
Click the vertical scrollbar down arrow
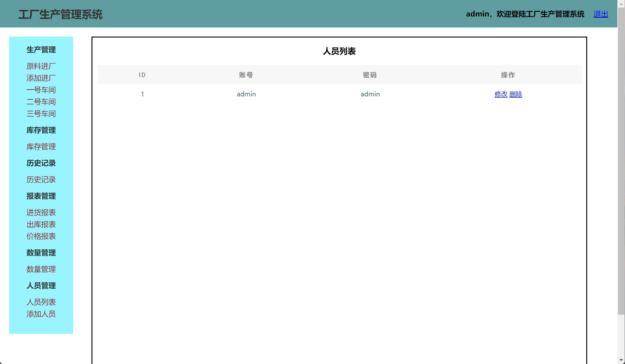pyautogui.click(x=621, y=360)
